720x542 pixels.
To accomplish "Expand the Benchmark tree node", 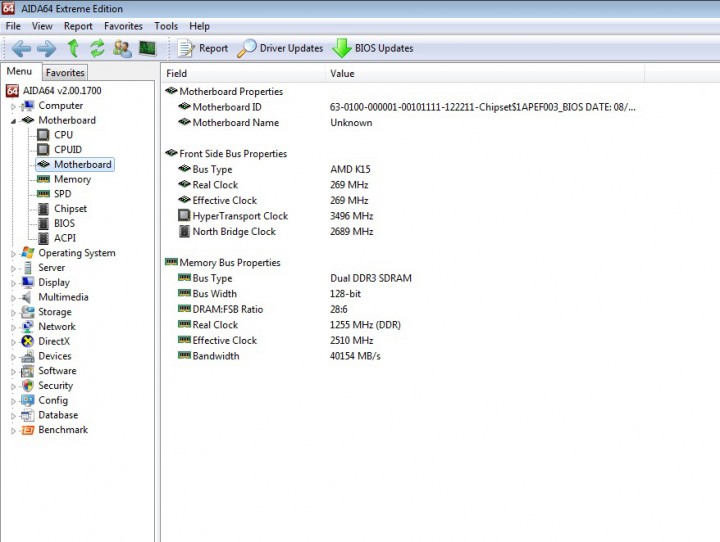I will (x=13, y=430).
